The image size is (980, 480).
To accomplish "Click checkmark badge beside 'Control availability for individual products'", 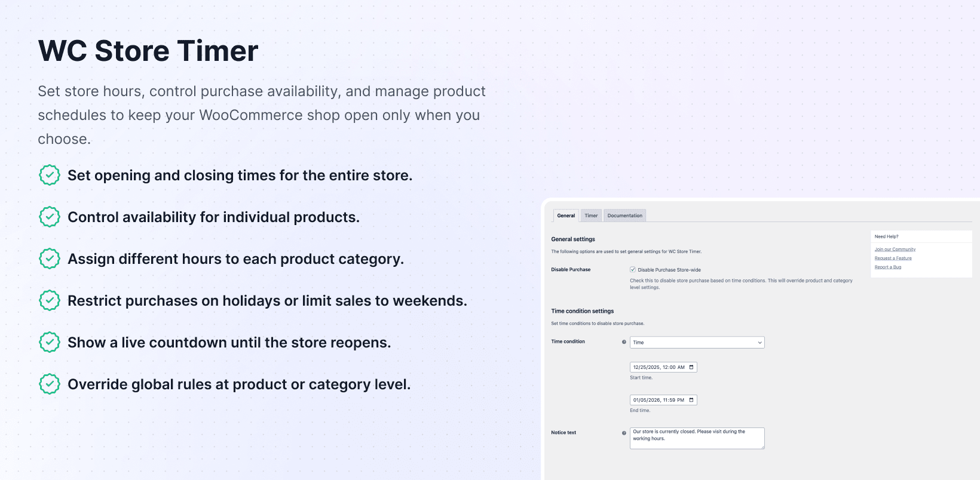I will click(x=50, y=217).
